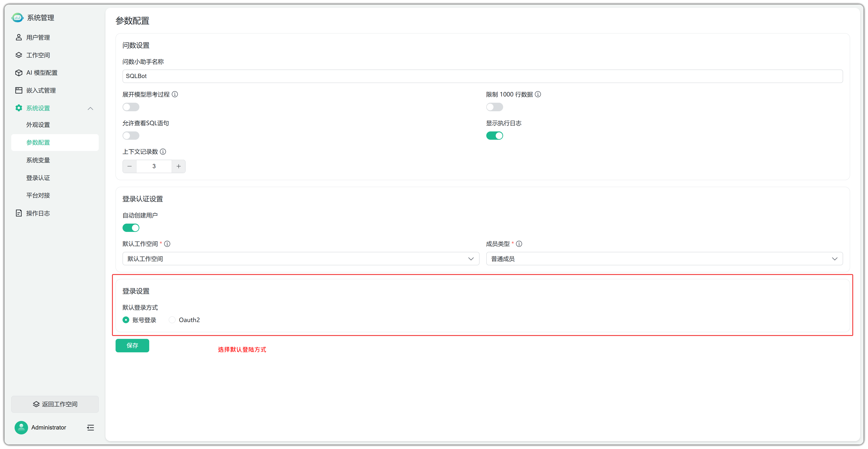Click the 参数配置 page heading
This screenshot has width=868, height=449.
[x=132, y=21]
